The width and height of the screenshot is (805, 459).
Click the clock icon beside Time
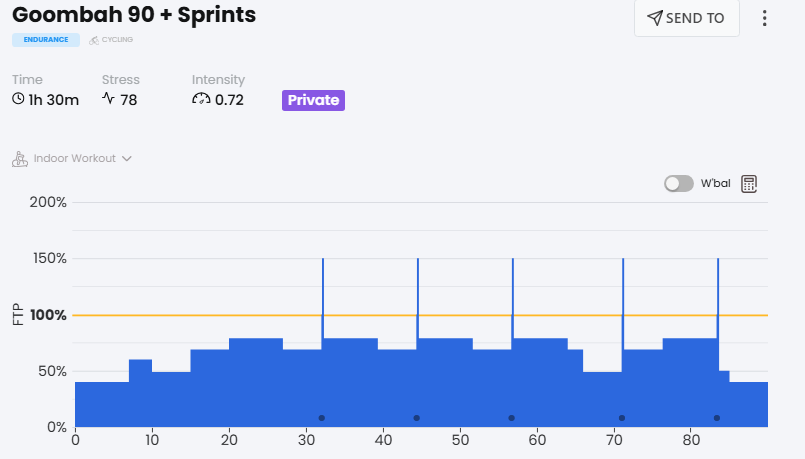click(x=18, y=99)
